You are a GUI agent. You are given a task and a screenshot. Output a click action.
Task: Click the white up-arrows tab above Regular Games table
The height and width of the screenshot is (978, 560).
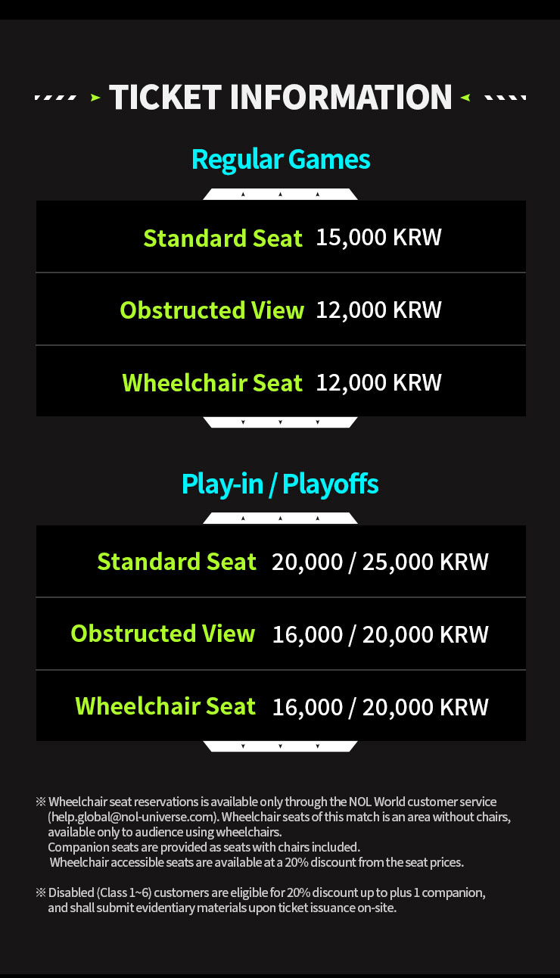click(x=280, y=195)
